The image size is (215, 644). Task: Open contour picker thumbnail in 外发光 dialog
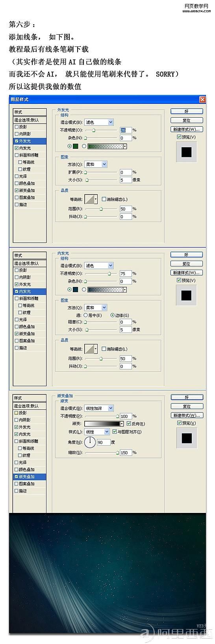pos(89,199)
